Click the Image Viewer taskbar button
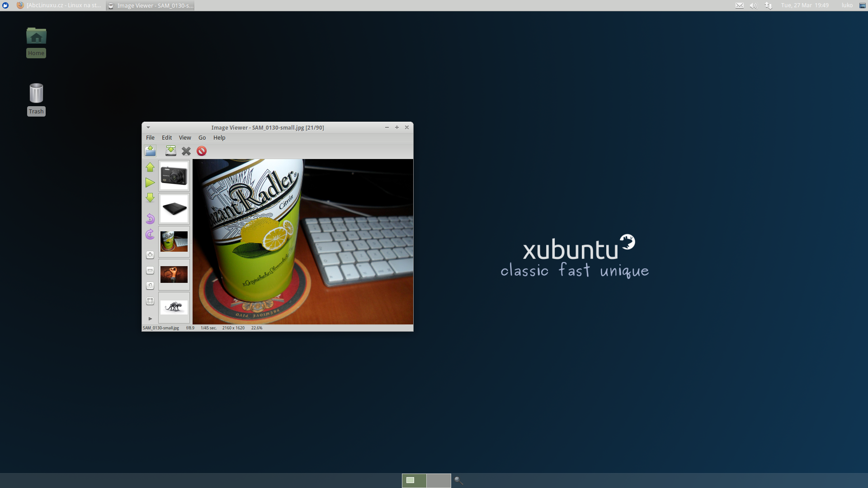The width and height of the screenshot is (868, 488). (151, 5)
